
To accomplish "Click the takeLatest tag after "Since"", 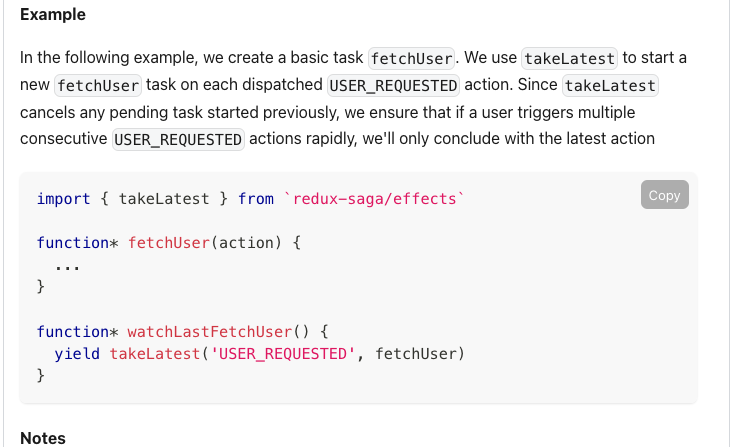I will 610,85.
